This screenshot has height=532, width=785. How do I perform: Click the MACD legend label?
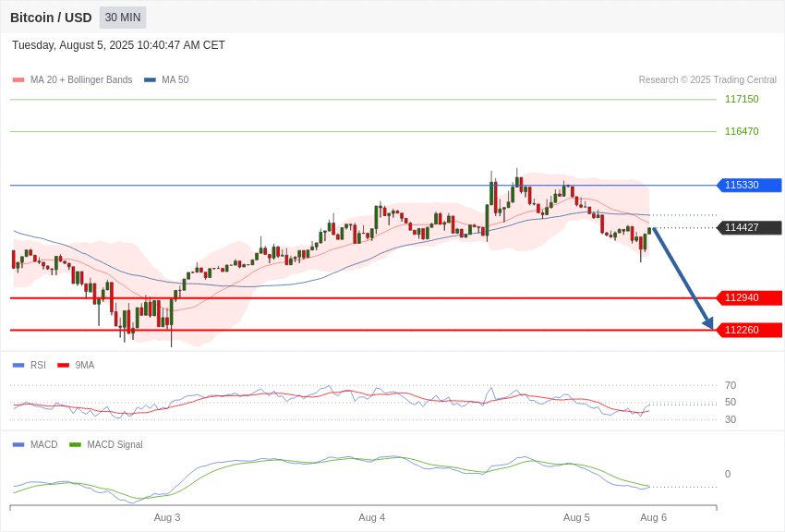pyautogui.click(x=44, y=444)
